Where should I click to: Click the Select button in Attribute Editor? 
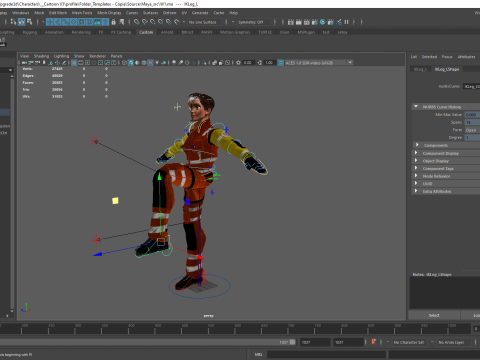pos(434,315)
